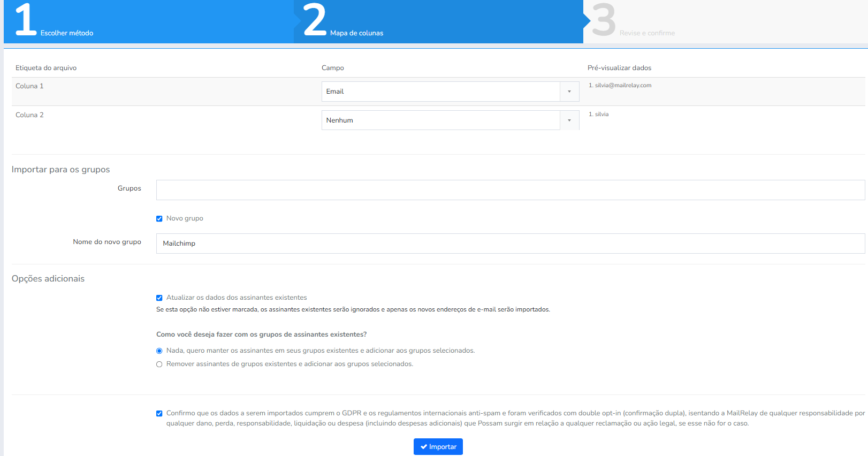The height and width of the screenshot is (456, 868).
Task: Click the preview text silvia@mailrelay.com
Action: coord(623,86)
